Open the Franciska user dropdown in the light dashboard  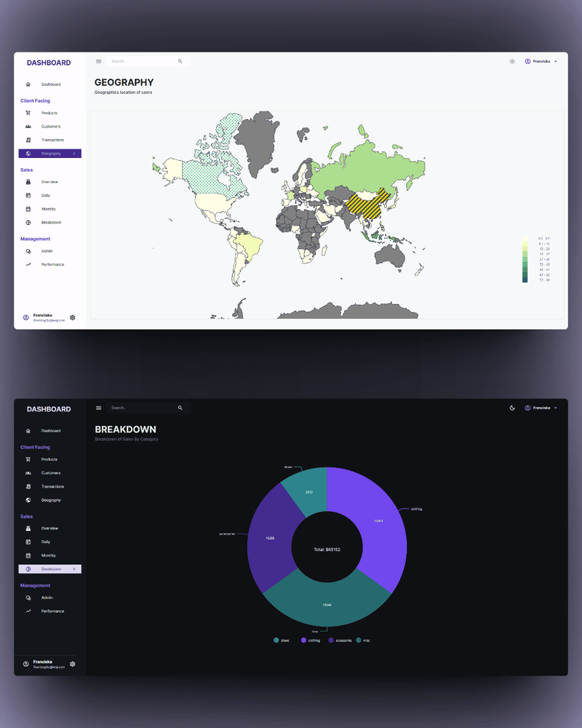(541, 61)
